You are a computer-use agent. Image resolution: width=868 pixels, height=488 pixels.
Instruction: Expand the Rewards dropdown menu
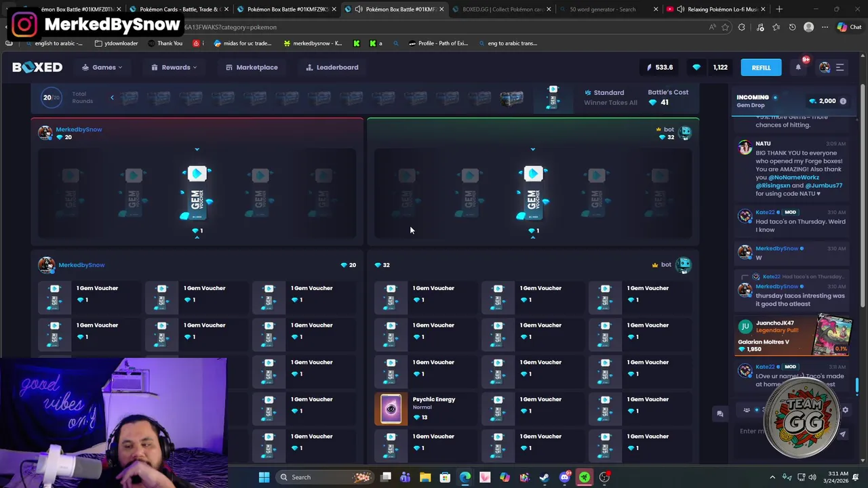174,67
